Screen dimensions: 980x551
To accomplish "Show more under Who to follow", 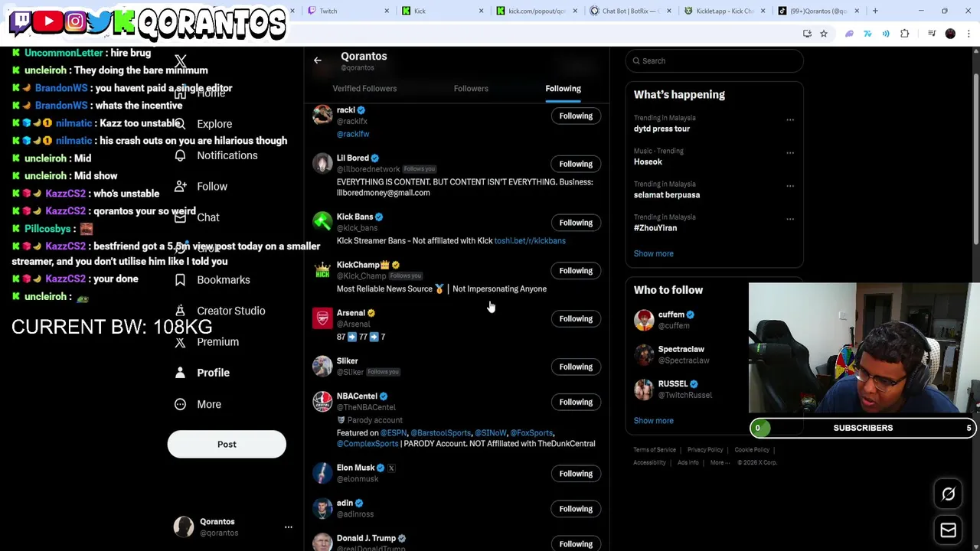I will [x=654, y=421].
